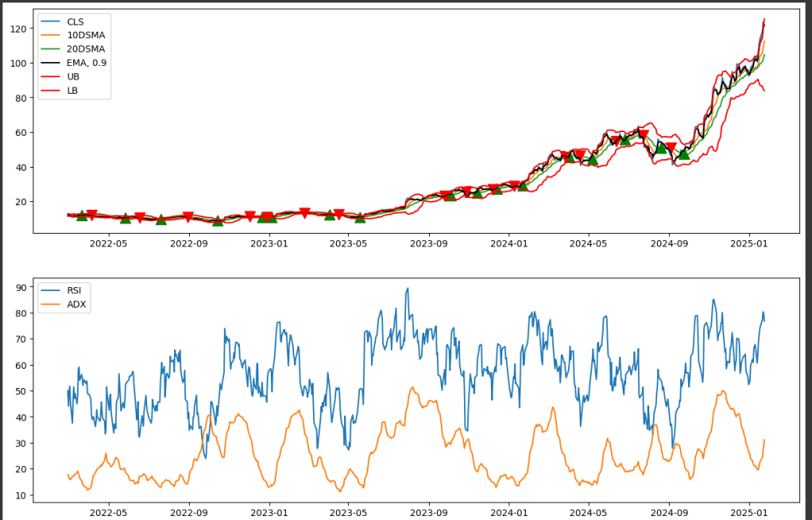Click the highest RSI peak near 2023-08

[408, 289]
